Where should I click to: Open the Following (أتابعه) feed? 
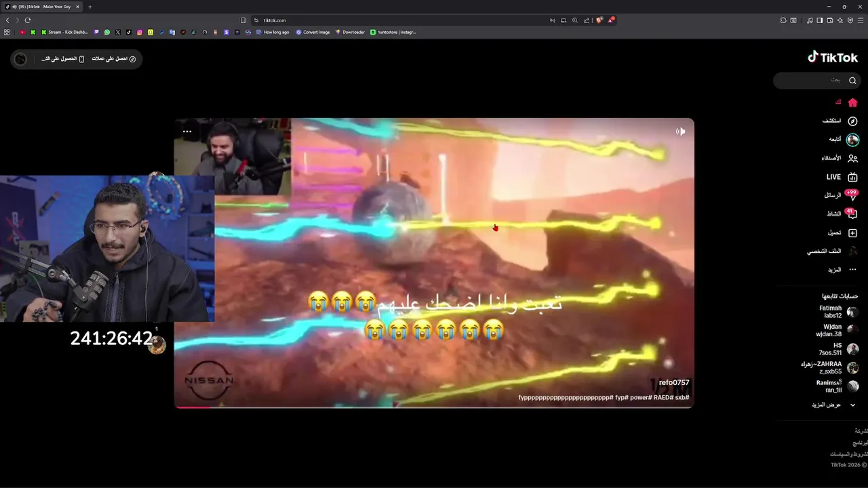[844, 140]
